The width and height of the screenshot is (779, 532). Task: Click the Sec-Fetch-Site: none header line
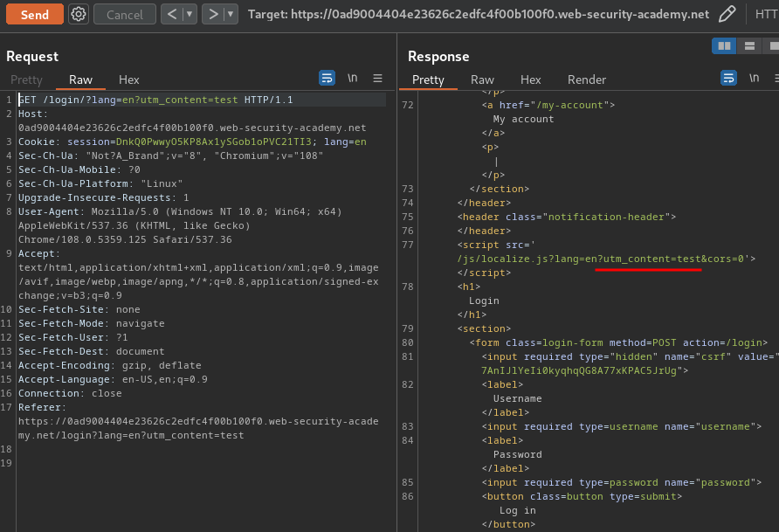click(79, 309)
